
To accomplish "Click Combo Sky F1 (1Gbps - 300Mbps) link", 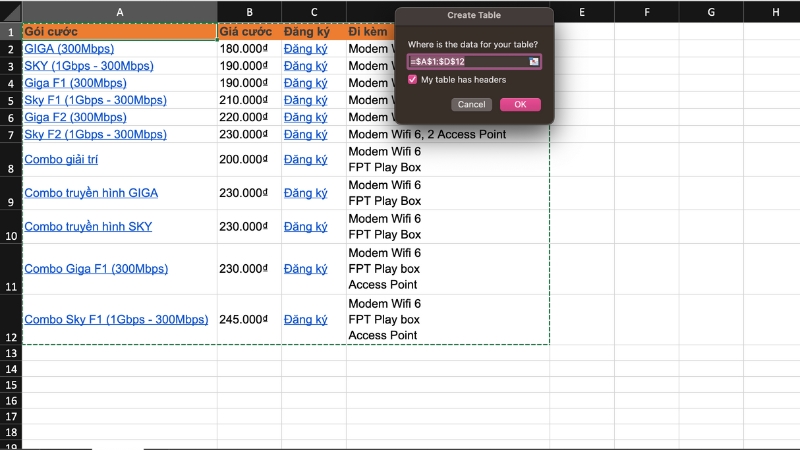I will click(x=116, y=320).
